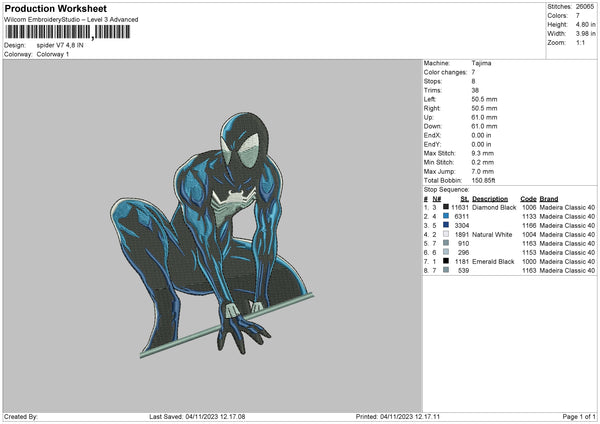The height and width of the screenshot is (424, 600).
Task: Click the Brand column header
Action: pyautogui.click(x=550, y=198)
